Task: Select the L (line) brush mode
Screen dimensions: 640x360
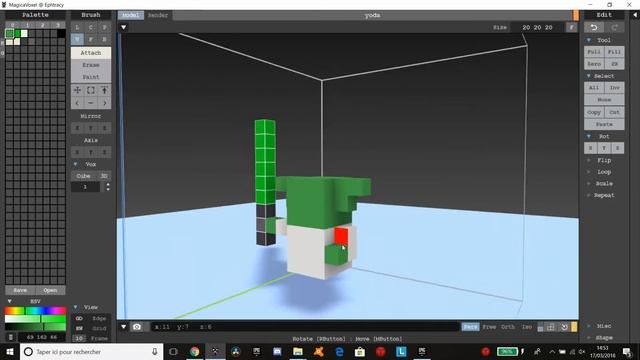Action: click(77, 27)
